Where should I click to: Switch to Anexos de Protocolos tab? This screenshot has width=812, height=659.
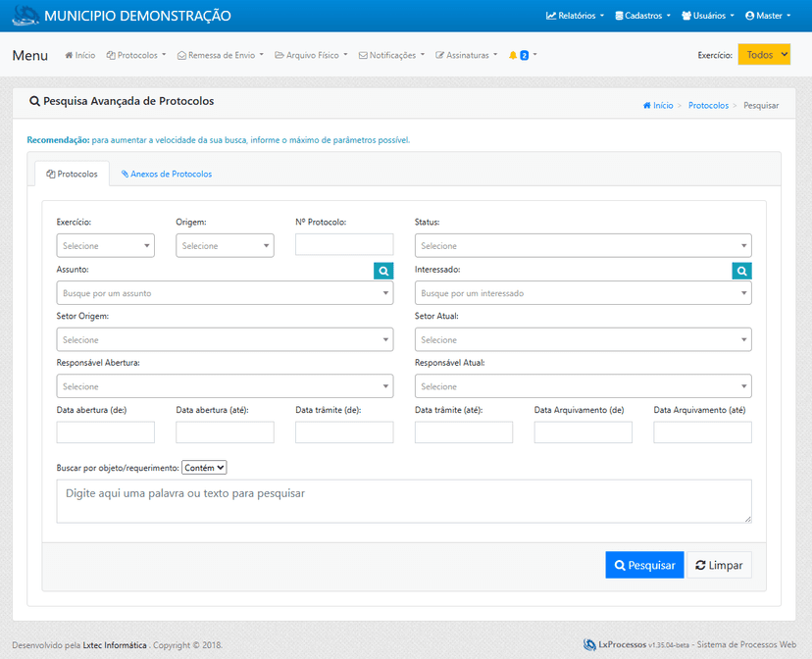(x=167, y=174)
